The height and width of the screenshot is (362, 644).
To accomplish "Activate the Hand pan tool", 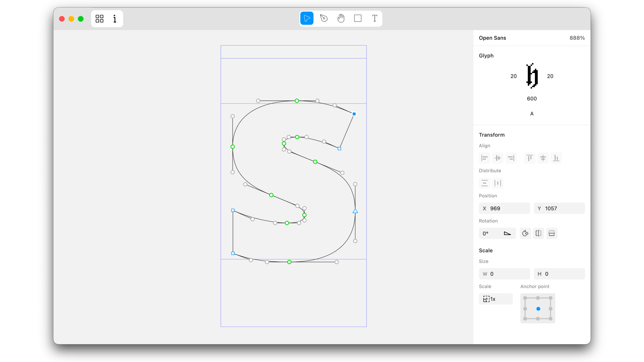I will pos(341,19).
